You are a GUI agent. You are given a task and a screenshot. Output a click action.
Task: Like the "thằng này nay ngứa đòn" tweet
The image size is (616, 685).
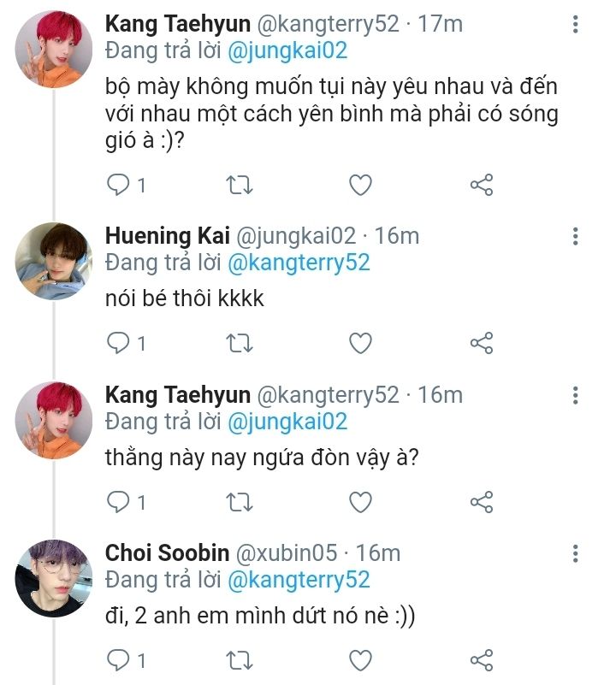[x=361, y=501]
